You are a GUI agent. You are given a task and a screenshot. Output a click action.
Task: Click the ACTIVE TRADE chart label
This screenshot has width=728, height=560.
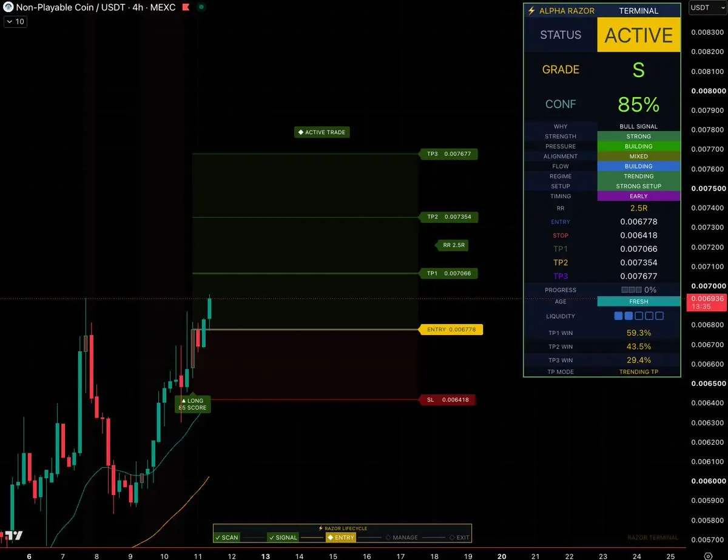tap(322, 132)
